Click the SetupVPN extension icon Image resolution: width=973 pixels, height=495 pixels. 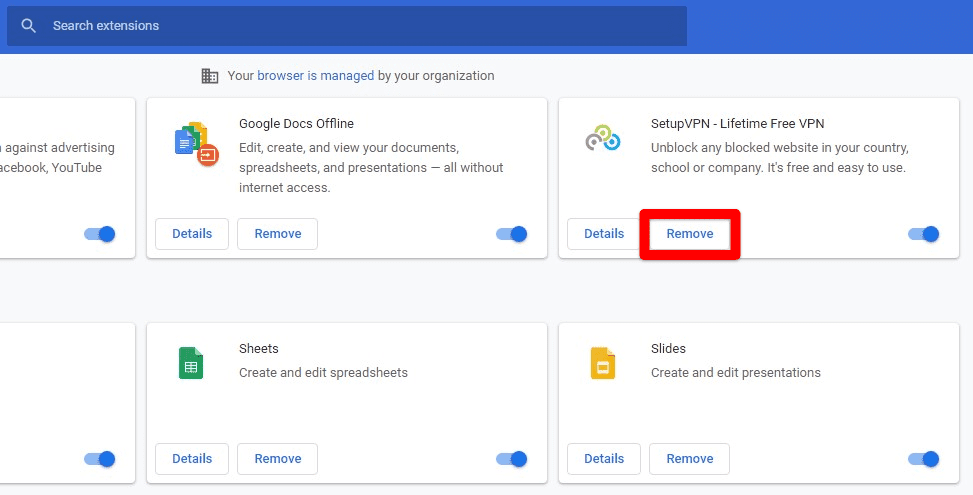pos(603,138)
